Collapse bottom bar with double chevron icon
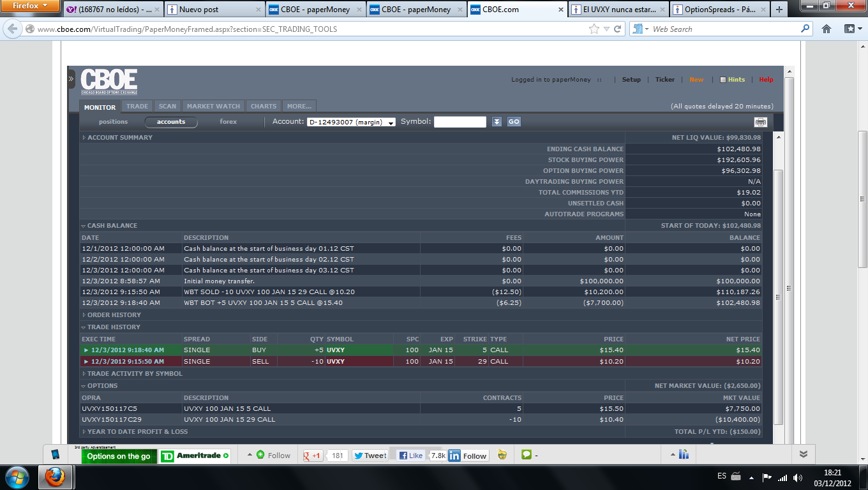 coord(804,454)
